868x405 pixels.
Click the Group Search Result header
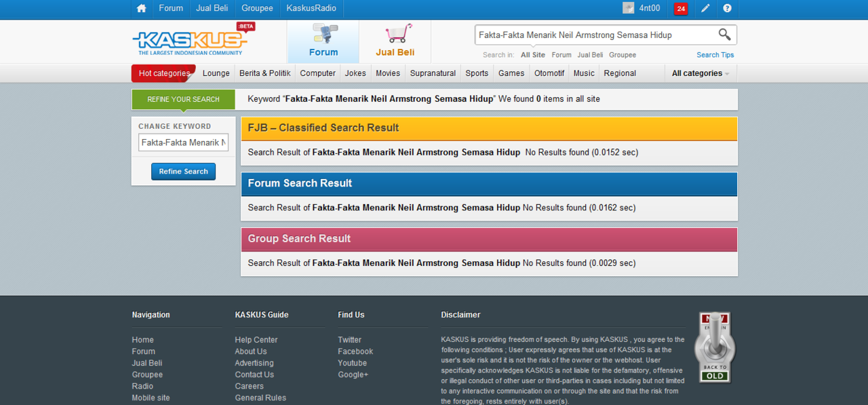point(489,239)
